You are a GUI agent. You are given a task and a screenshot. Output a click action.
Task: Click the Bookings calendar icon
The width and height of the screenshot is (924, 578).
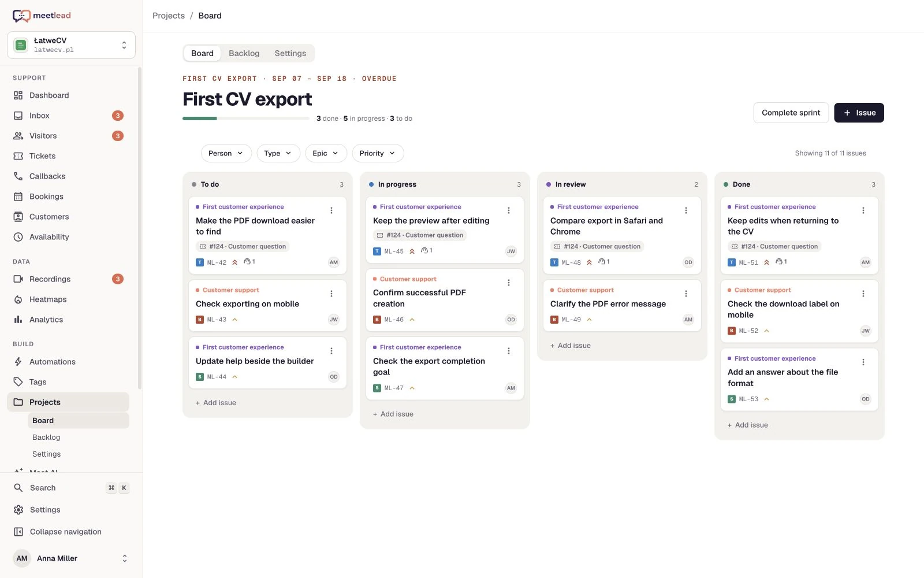pos(18,197)
